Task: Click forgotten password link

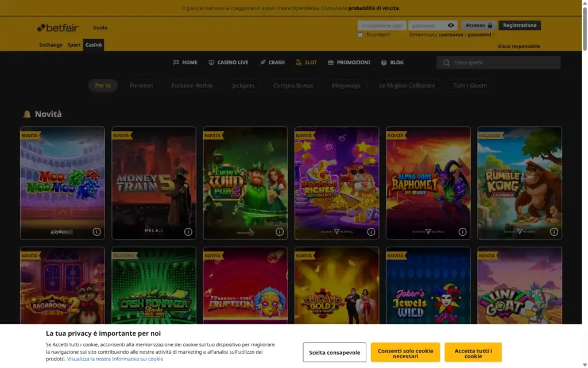Action: [479, 34]
